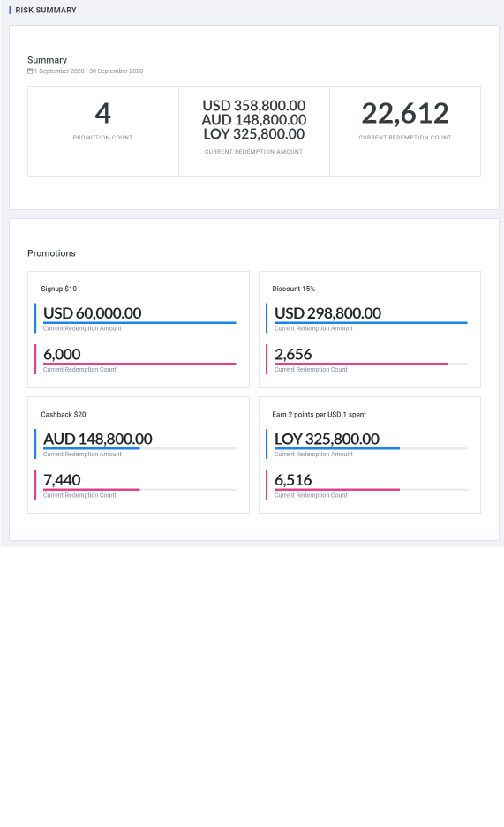Open the Discount 15% promotion card
This screenshot has height=827, width=504.
[370, 329]
